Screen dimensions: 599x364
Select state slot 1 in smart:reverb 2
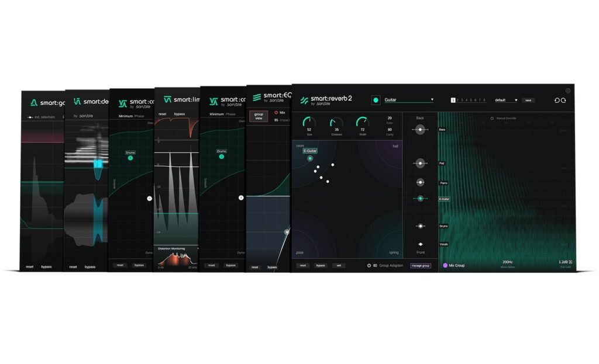(453, 100)
